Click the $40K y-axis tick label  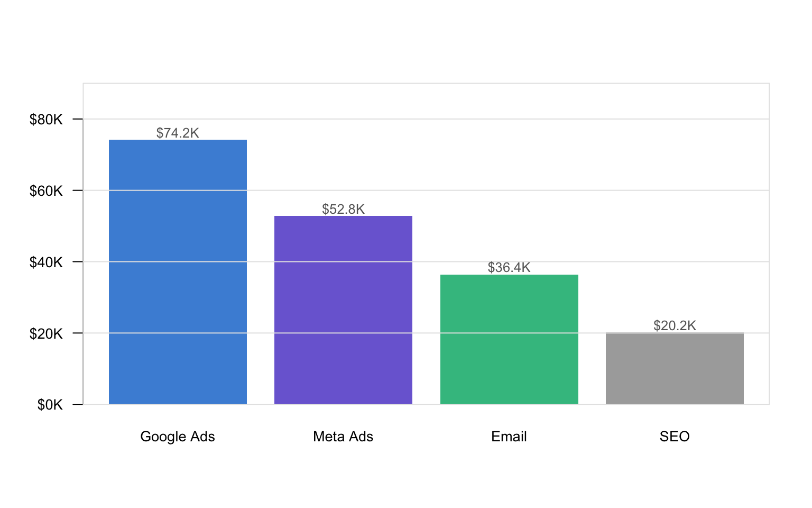click(46, 262)
